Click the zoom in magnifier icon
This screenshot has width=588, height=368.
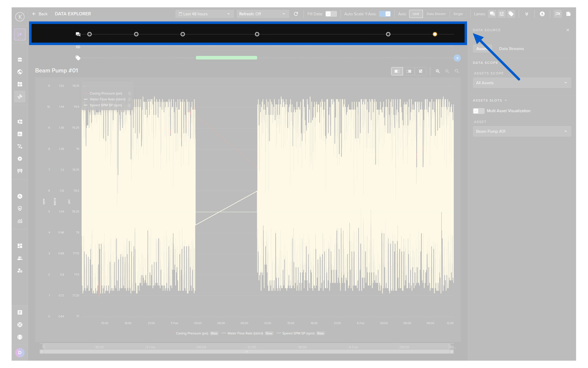(x=438, y=71)
